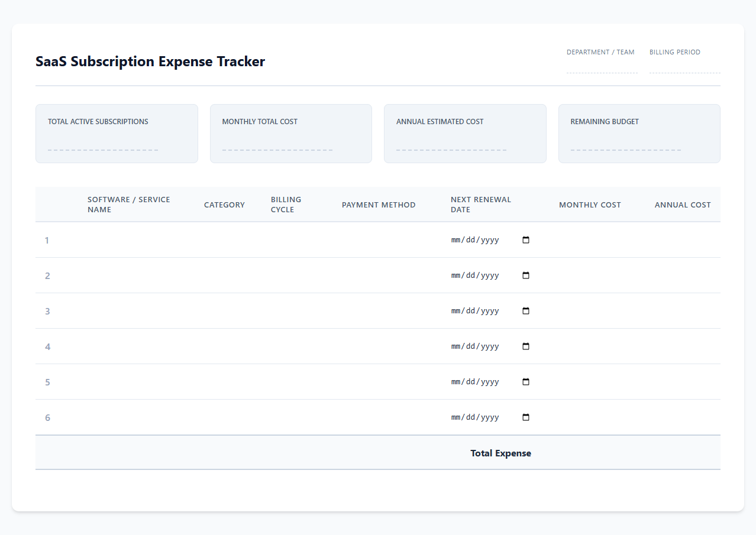
Task: Open the calendar picker in row 5
Action: pos(526,382)
